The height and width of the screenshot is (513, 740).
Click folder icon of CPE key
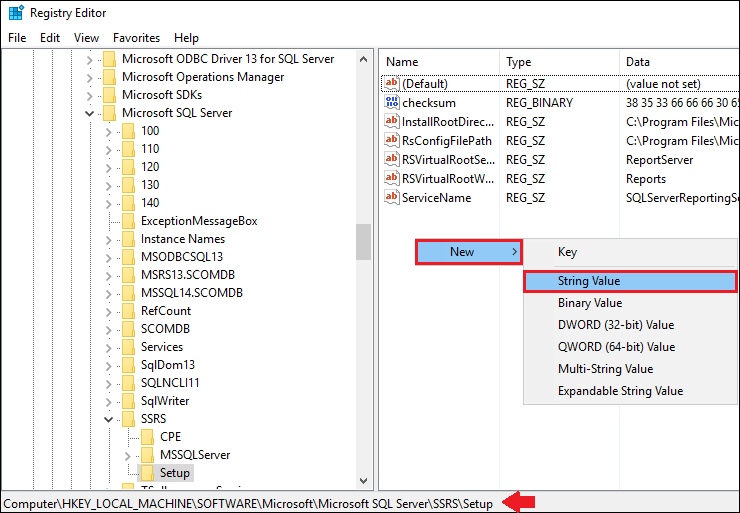147,437
